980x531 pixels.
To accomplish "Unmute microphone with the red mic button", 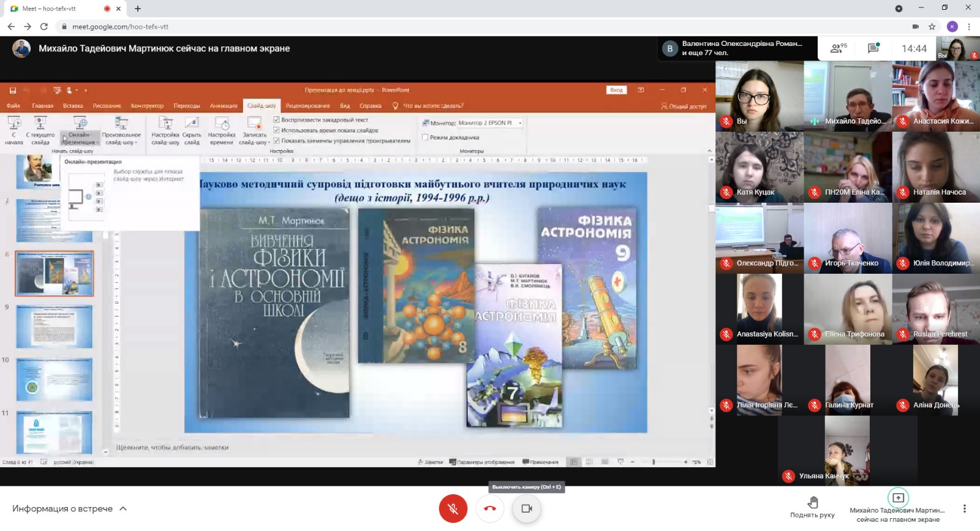I will pos(453,508).
